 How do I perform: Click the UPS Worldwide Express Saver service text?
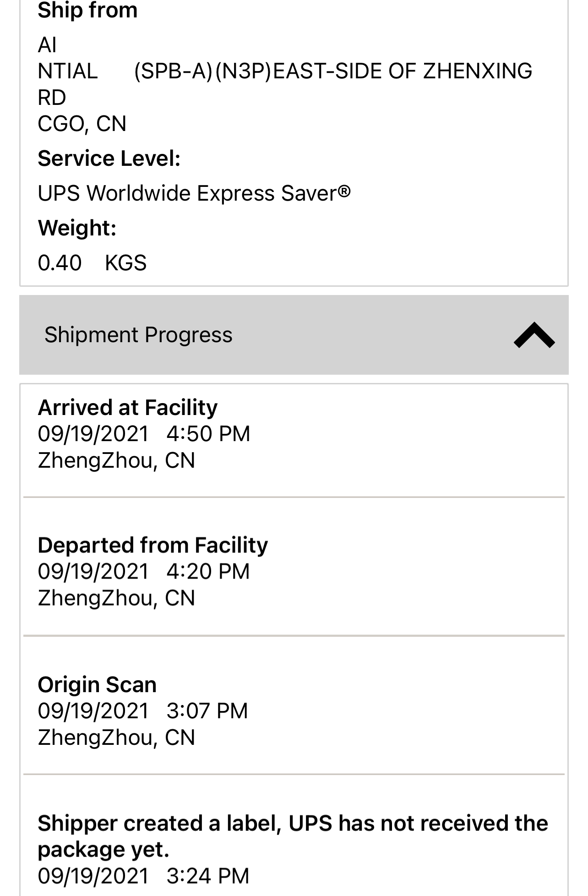(x=194, y=193)
